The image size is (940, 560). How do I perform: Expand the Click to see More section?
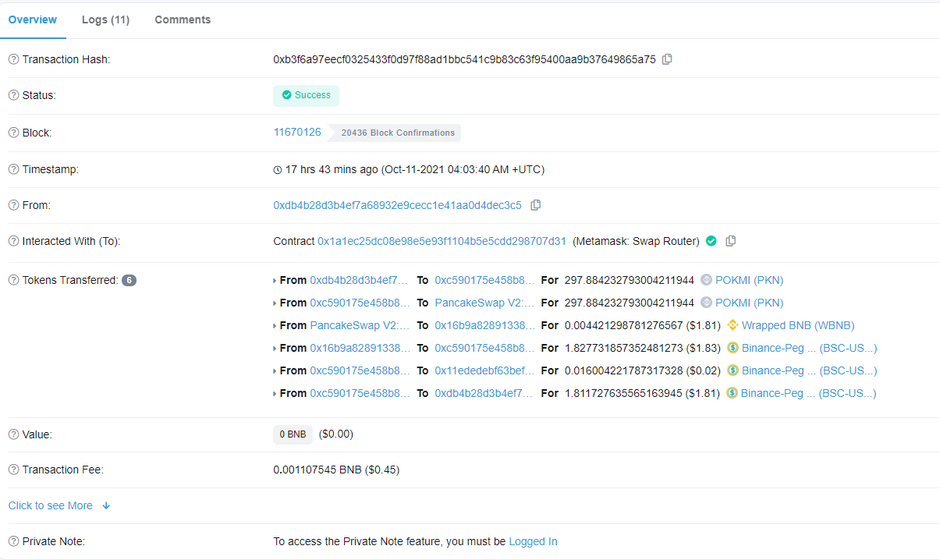point(50,505)
